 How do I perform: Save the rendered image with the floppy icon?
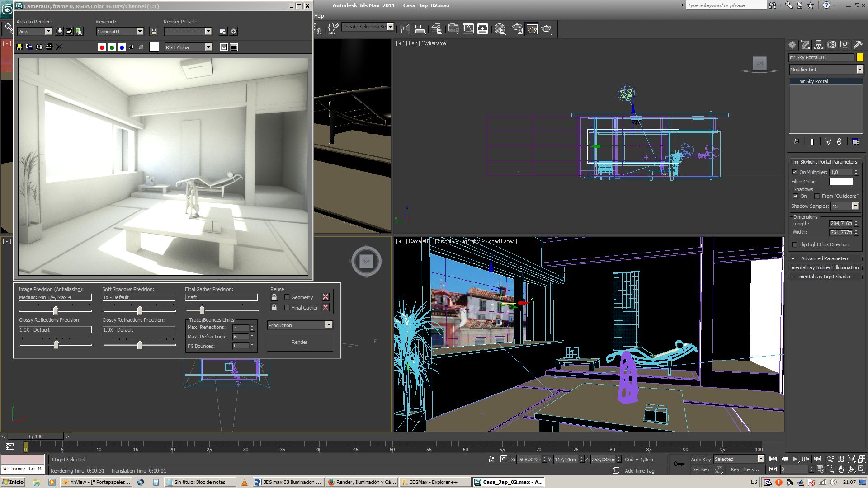click(x=19, y=47)
